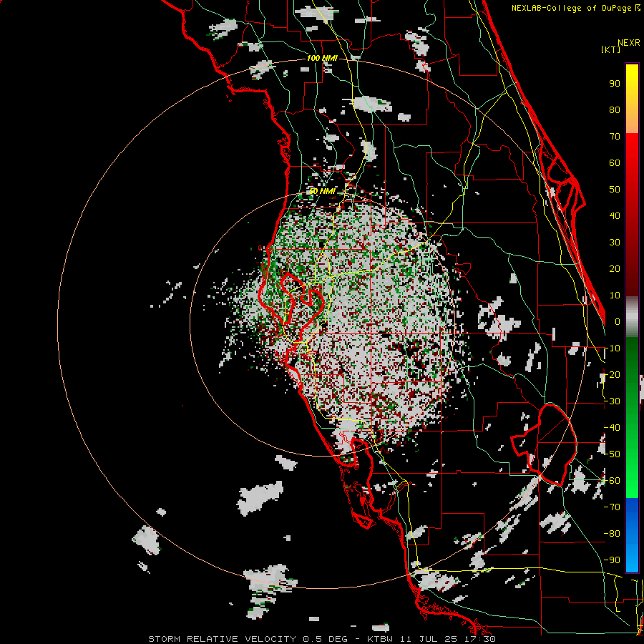Click the positive 90 scale label

click(615, 84)
